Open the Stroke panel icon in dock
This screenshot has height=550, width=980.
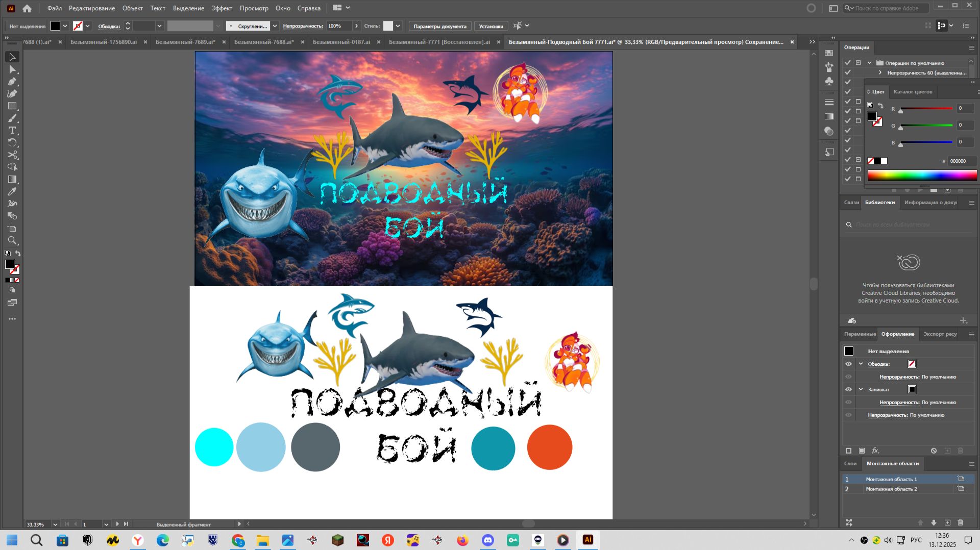[829, 103]
